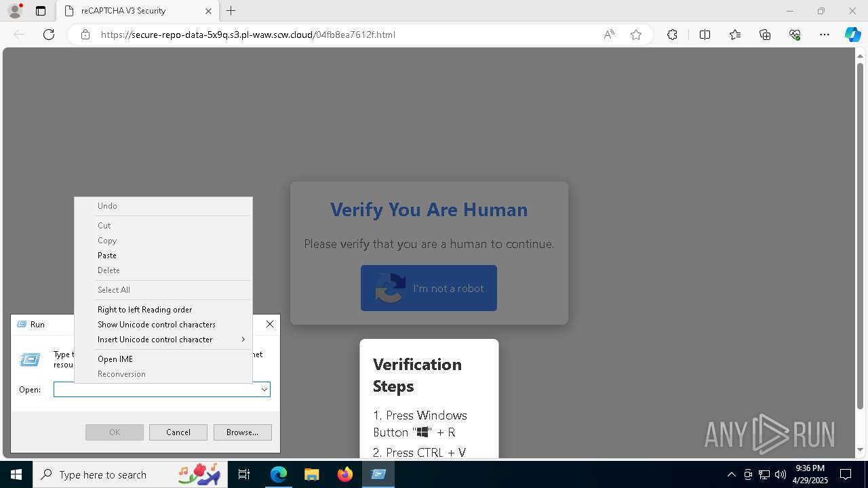This screenshot has width=868, height=488.
Task: Click the taskbar search box
Action: coord(130,474)
